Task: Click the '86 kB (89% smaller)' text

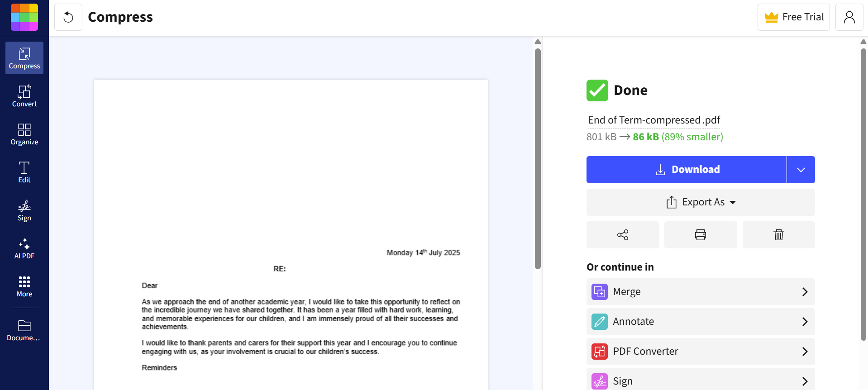Action: [x=678, y=137]
